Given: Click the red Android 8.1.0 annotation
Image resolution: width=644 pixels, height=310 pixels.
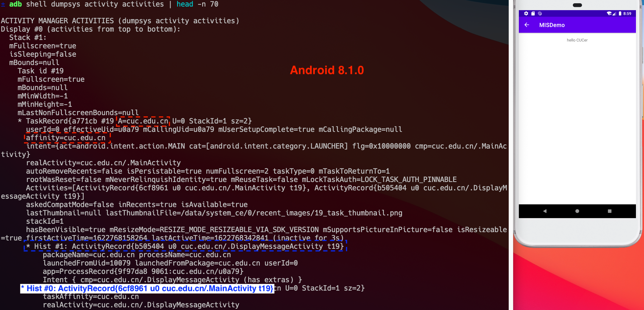Looking at the screenshot, I should pyautogui.click(x=327, y=70).
